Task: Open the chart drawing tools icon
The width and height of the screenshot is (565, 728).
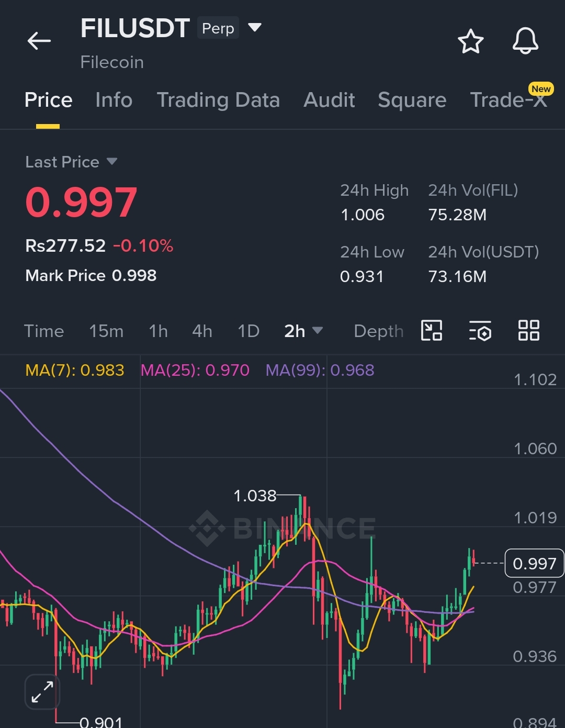Action: 432,331
